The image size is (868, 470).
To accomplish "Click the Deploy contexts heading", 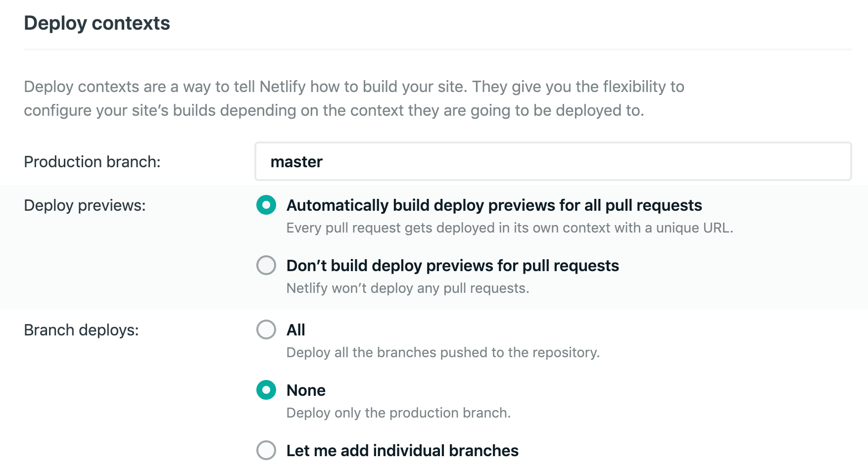I will point(96,23).
